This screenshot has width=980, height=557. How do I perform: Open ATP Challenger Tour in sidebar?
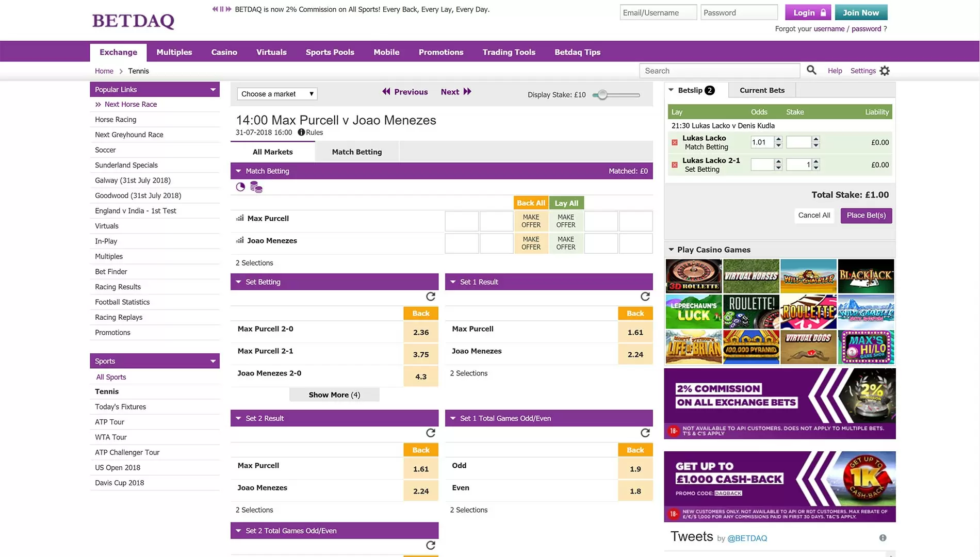pyautogui.click(x=127, y=452)
